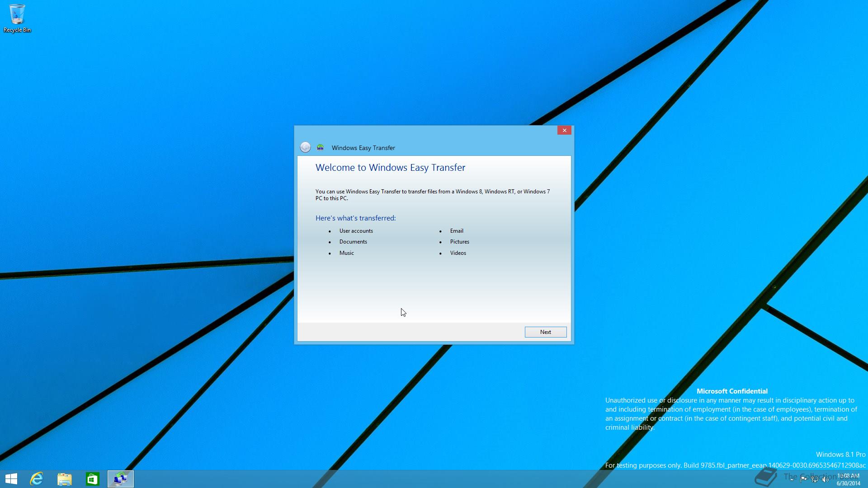The image size is (868, 488).
Task: Open the Windows Store taskbar icon
Action: (93, 479)
